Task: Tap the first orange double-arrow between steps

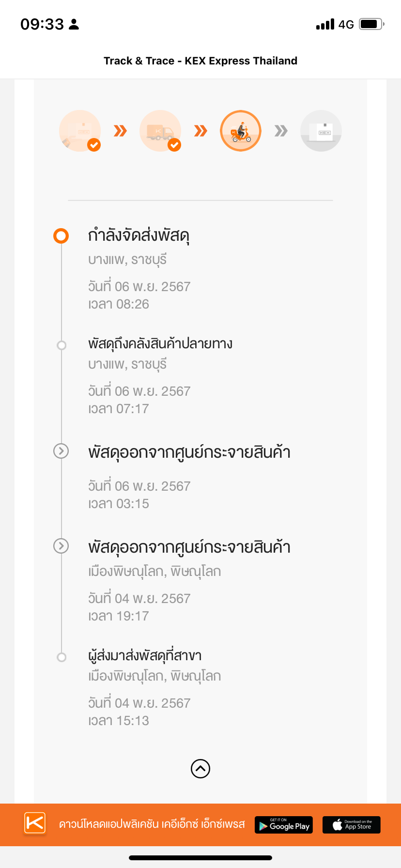Action: tap(120, 131)
